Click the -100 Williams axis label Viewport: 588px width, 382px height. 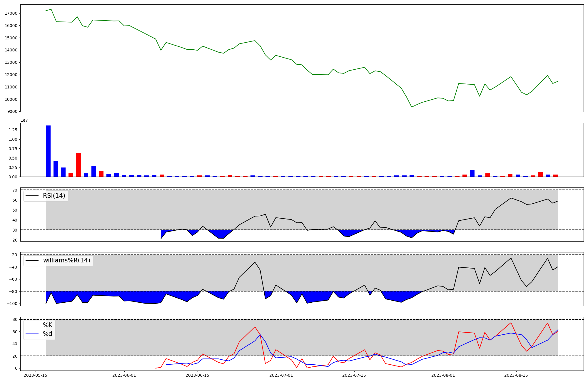click(x=12, y=304)
